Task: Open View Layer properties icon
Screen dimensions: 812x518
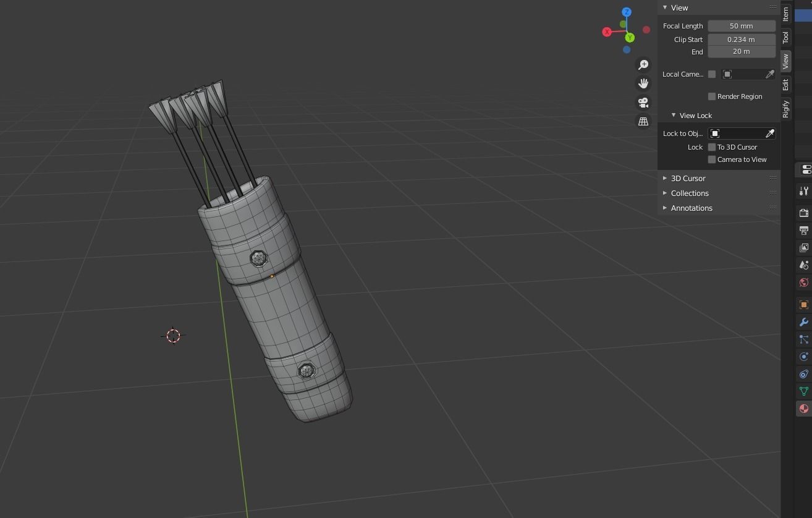Action: point(803,248)
